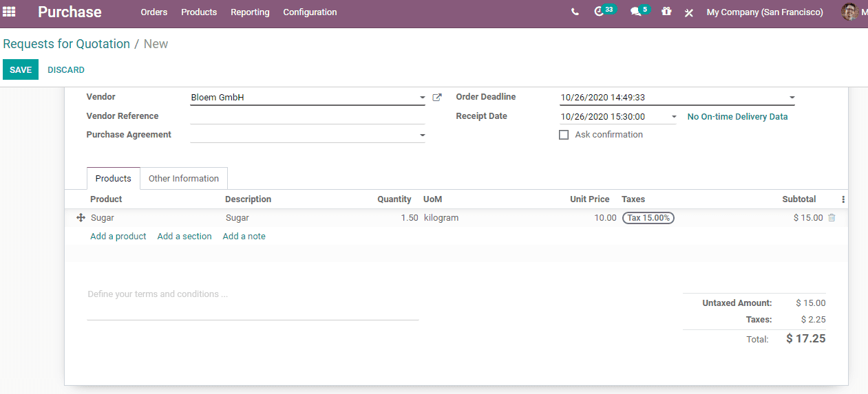868x394 pixels.
Task: Sort by Quantity column header
Action: point(394,199)
